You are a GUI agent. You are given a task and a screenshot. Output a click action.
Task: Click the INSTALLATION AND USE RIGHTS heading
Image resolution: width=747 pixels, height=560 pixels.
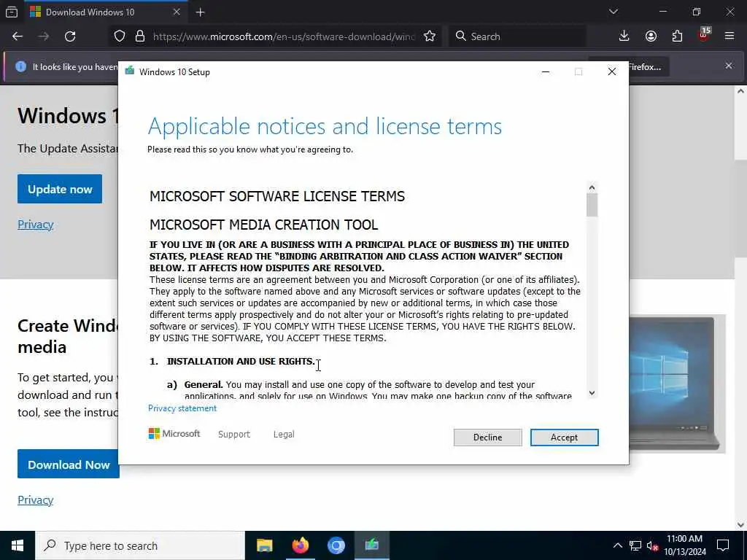click(x=241, y=362)
